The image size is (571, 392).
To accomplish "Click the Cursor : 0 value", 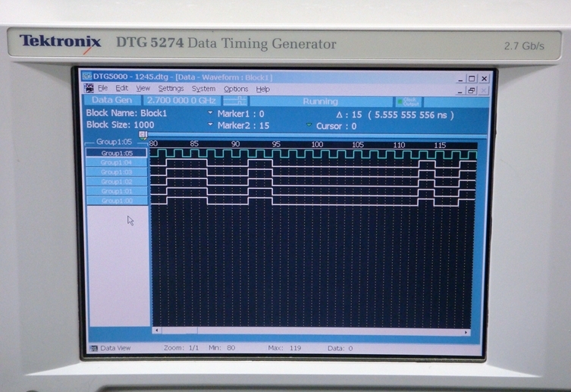I will point(336,127).
